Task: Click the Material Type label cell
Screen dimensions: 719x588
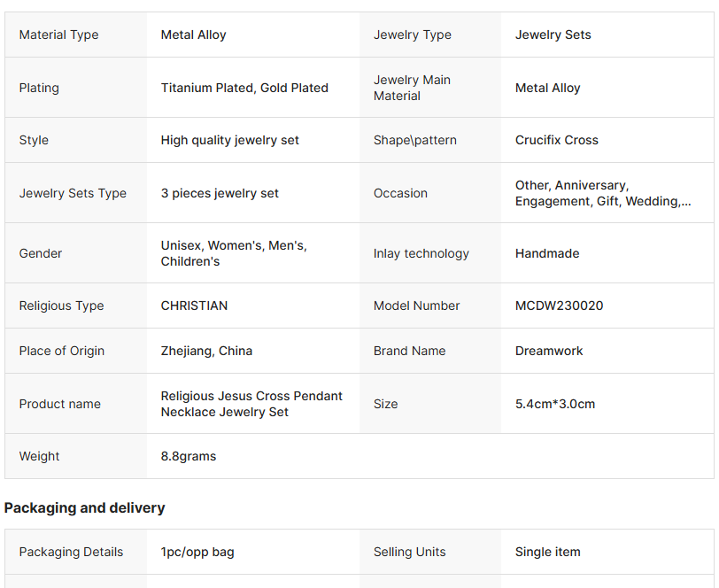Action: [x=58, y=35]
